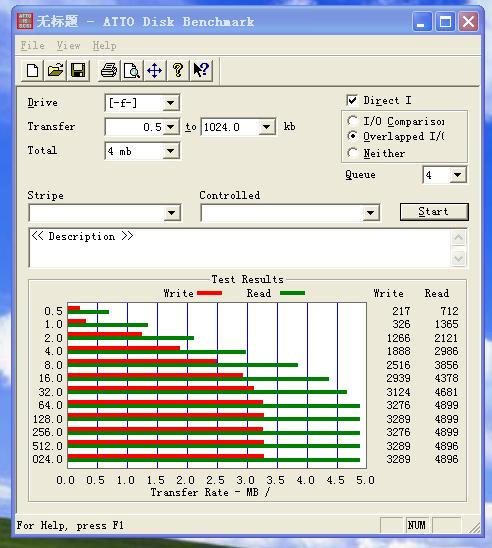Activate the context help pointer icon

(201, 71)
